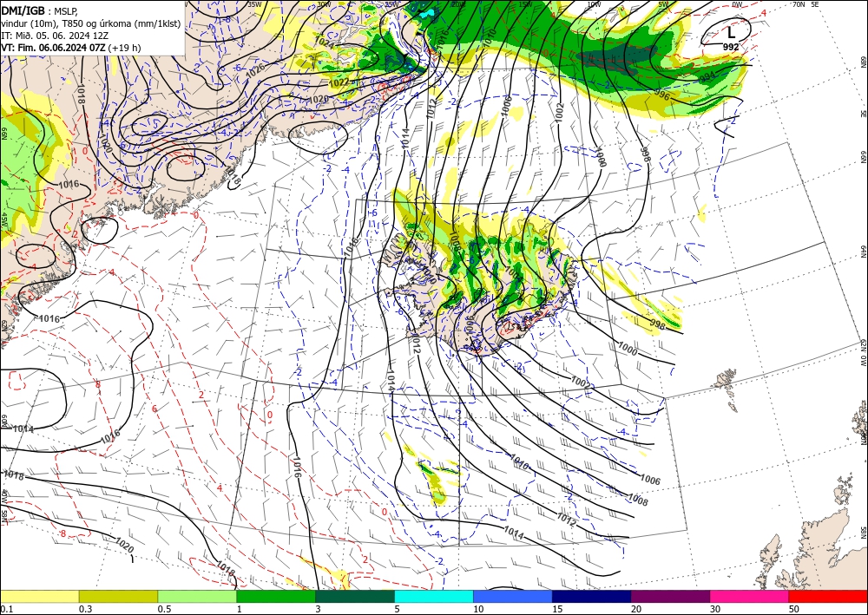This screenshot has height=615, width=868.
Task: Pick the purple legend swatch
Action: point(670,596)
